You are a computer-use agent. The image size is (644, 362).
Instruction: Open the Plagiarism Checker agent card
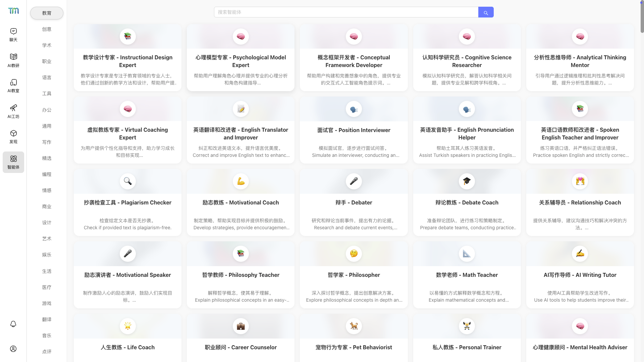(127, 202)
